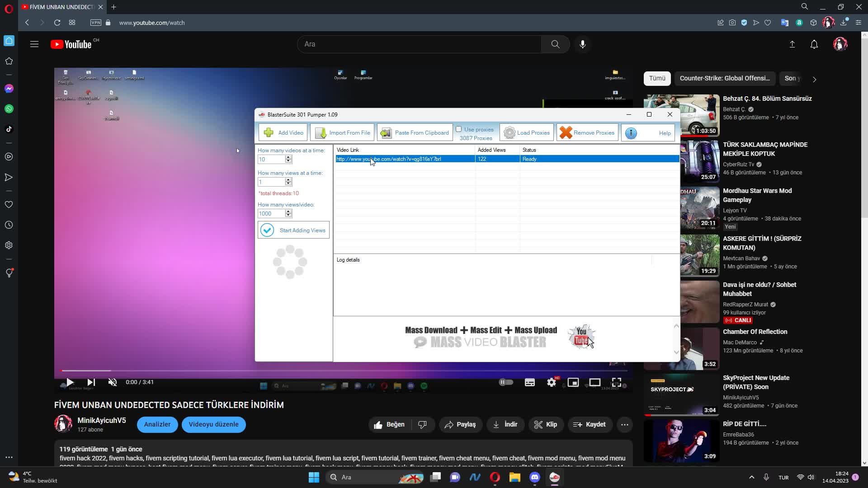Viewport: 868px width, 488px height.
Task: Open the miniplayer
Action: [x=573, y=382]
